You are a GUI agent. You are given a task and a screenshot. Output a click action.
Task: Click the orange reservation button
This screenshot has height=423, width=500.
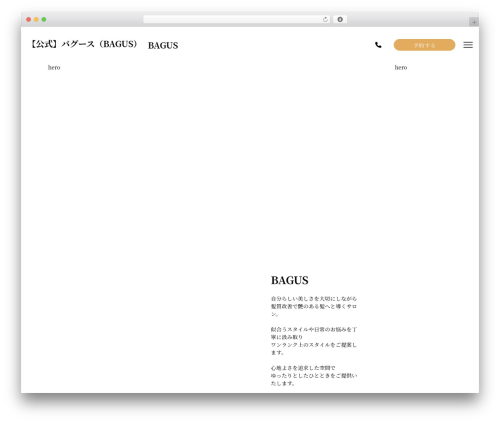[424, 45]
